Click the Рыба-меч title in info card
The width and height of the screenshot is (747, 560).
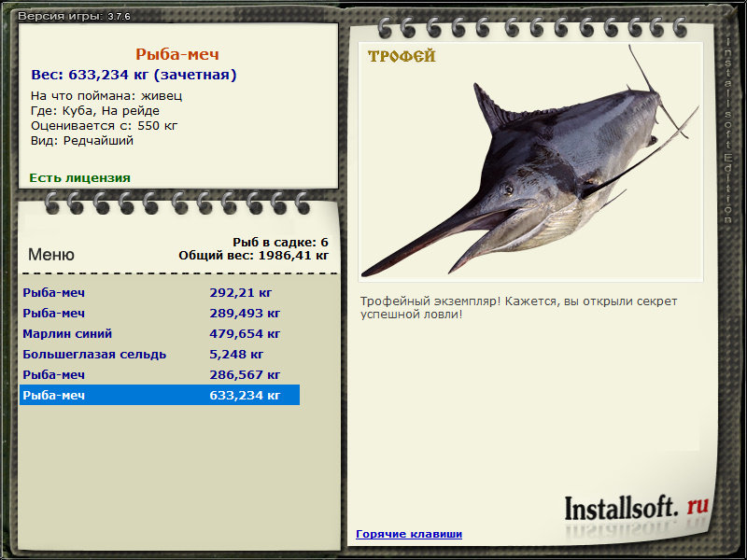[177, 54]
